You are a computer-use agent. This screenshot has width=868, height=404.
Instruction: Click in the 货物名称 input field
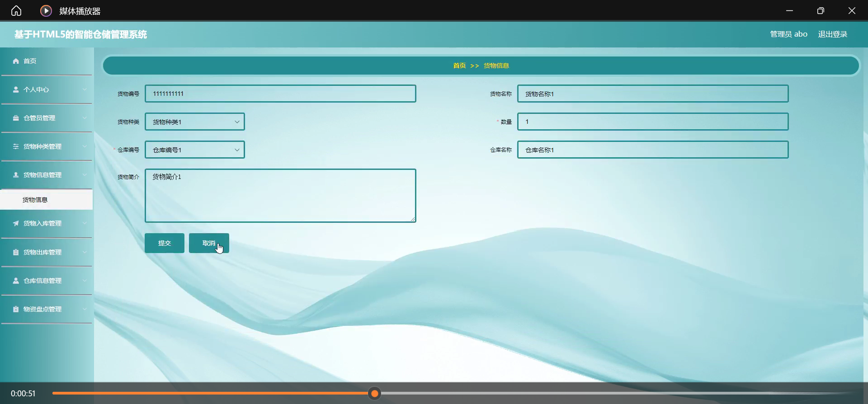(653, 94)
